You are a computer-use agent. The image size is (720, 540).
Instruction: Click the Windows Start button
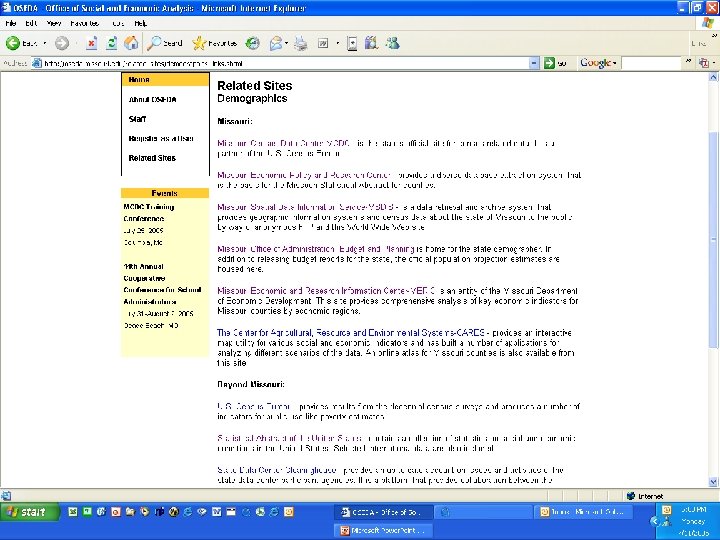(29, 512)
